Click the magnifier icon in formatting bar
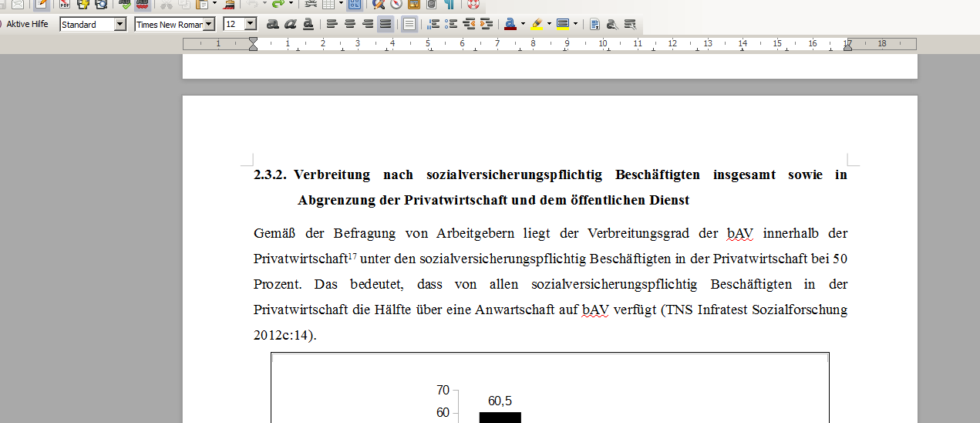 [x=612, y=24]
